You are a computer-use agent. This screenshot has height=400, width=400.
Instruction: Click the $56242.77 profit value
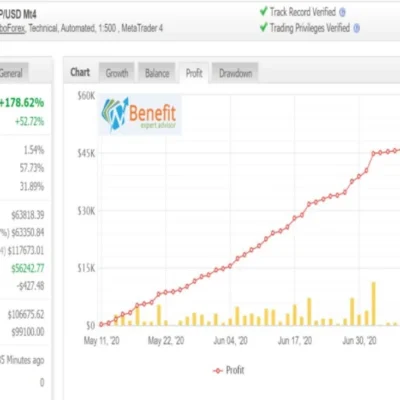pos(28,268)
